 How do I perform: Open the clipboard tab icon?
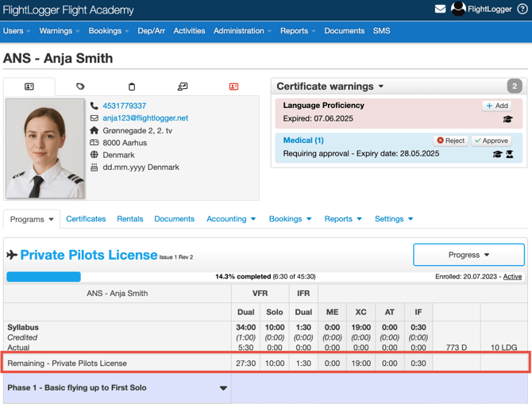(132, 87)
